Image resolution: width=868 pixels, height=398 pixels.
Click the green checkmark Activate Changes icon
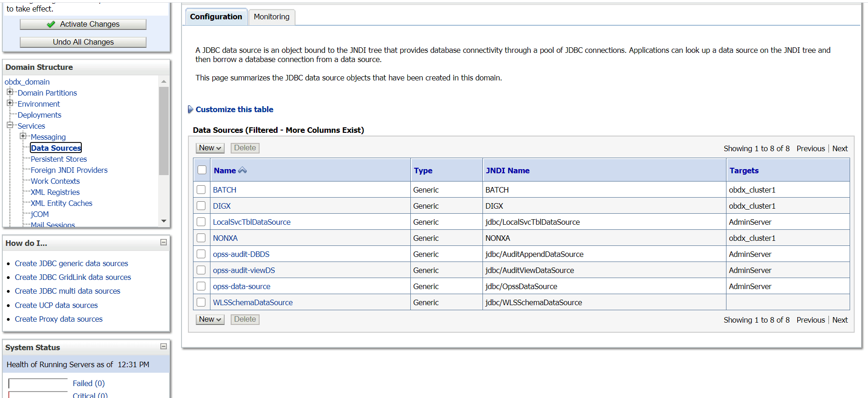click(51, 24)
